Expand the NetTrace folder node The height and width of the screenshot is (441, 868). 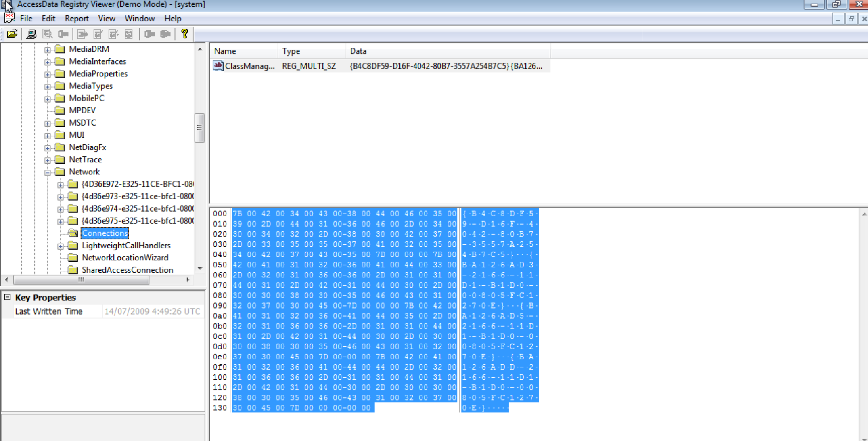coord(48,160)
